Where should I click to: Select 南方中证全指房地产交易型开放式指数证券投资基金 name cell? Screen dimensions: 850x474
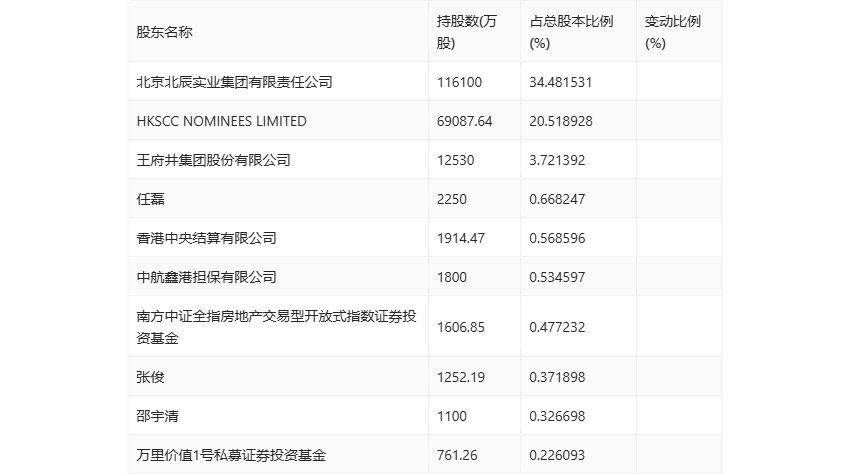point(276,327)
